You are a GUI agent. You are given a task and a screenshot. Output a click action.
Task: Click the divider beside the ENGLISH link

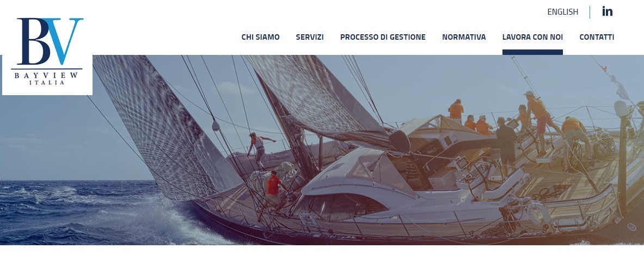590,12
